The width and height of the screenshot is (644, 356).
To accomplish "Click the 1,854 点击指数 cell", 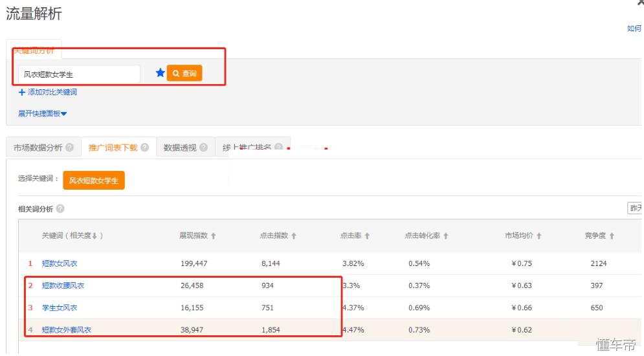I will tap(271, 329).
